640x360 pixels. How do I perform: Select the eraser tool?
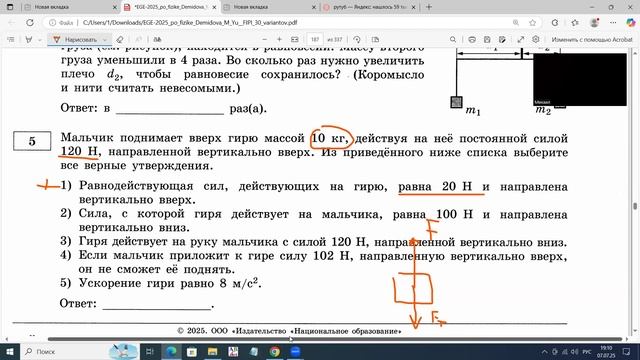(x=120, y=40)
